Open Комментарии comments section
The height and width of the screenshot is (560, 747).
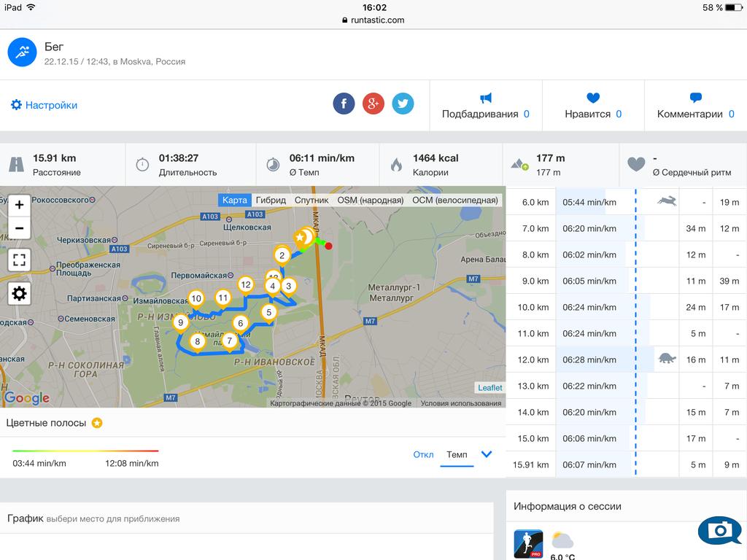pyautogui.click(x=695, y=106)
